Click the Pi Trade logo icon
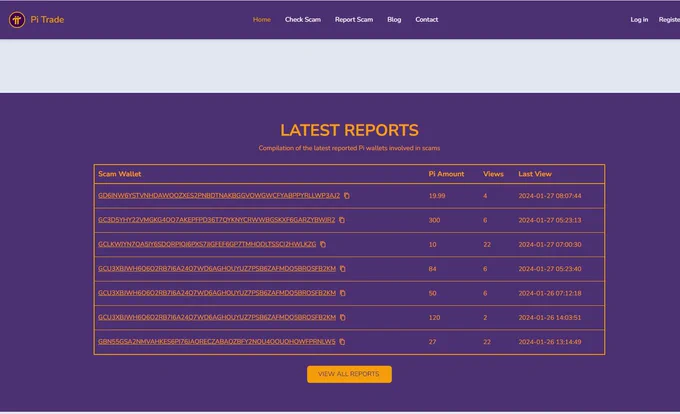The height and width of the screenshot is (414, 680). tap(17, 20)
